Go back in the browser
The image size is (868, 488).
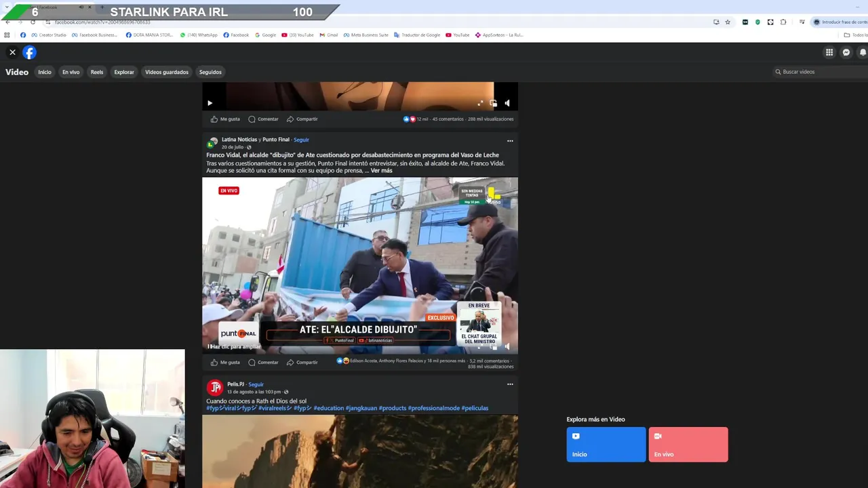coord(7,22)
